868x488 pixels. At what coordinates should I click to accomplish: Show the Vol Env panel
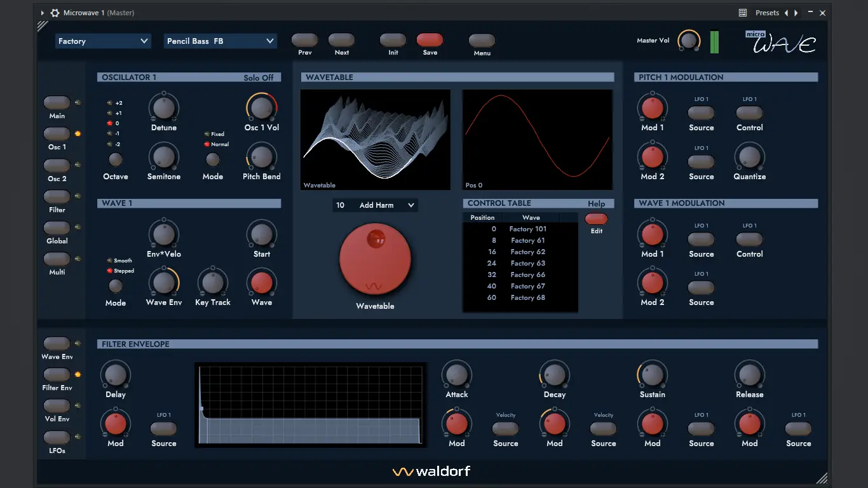pos(57,405)
